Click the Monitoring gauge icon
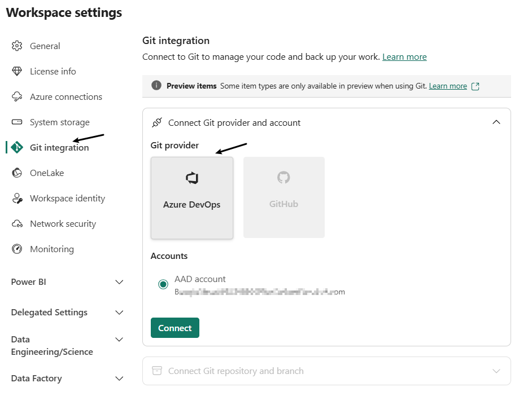Viewport: 532px width, 396px height. tap(17, 249)
